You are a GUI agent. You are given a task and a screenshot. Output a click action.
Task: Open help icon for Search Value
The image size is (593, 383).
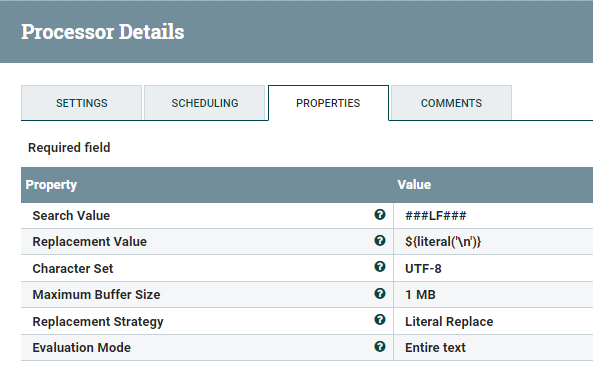380,215
